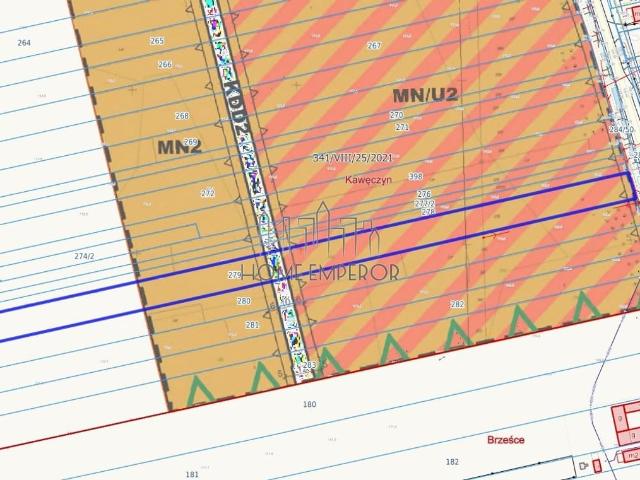
Task: Click parcel number 182
Action: (452, 461)
